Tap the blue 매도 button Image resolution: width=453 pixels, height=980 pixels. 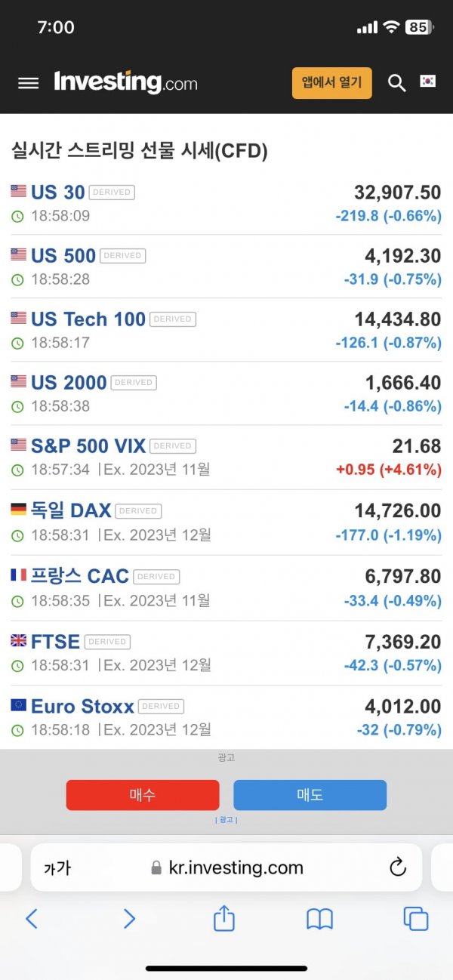click(310, 795)
